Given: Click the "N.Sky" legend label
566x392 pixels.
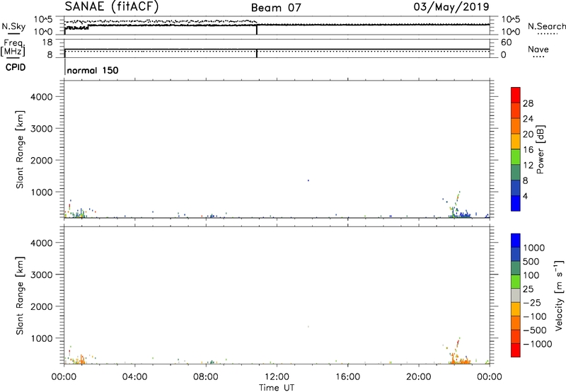Looking at the screenshot, I should coord(13,26).
